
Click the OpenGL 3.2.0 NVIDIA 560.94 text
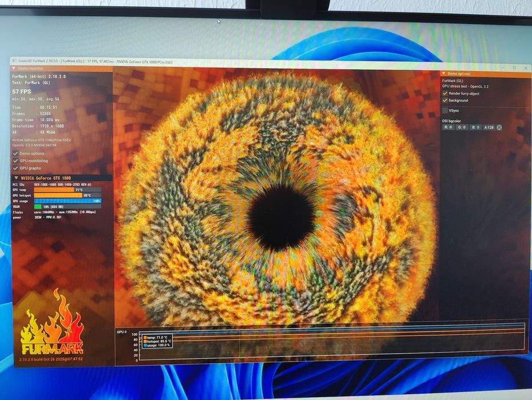coord(34,145)
